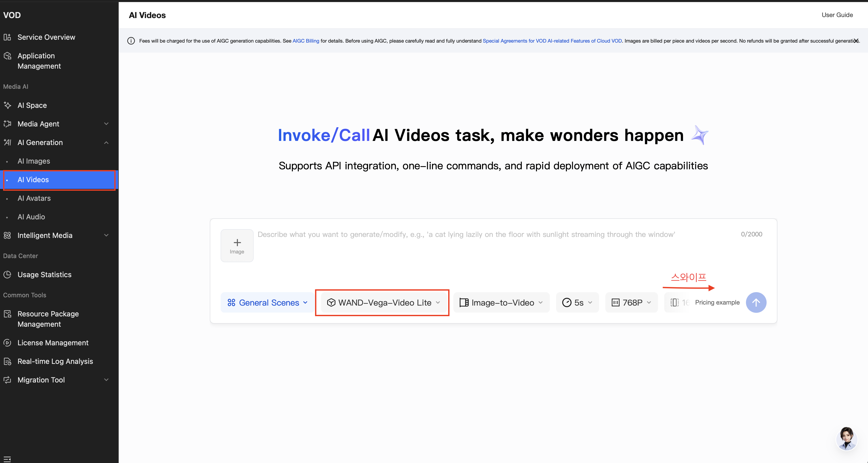Click the VOD title in the sidebar
Screen dimensions: 868x463
(x=12, y=15)
